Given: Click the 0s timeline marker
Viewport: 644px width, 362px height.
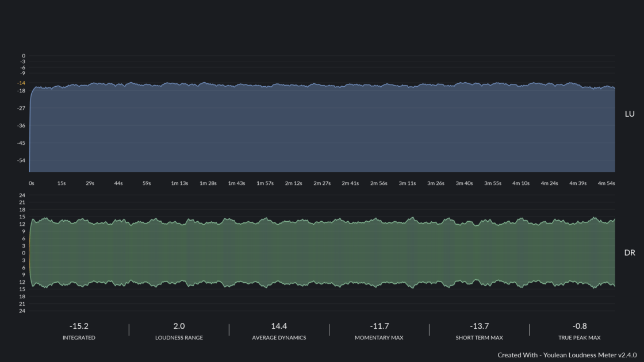Looking at the screenshot, I should 32,183.
